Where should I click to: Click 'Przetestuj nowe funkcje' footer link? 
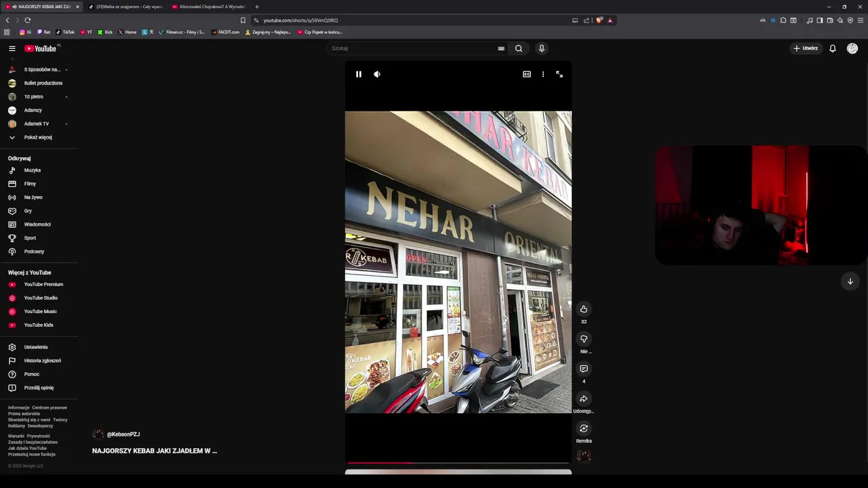click(32, 454)
